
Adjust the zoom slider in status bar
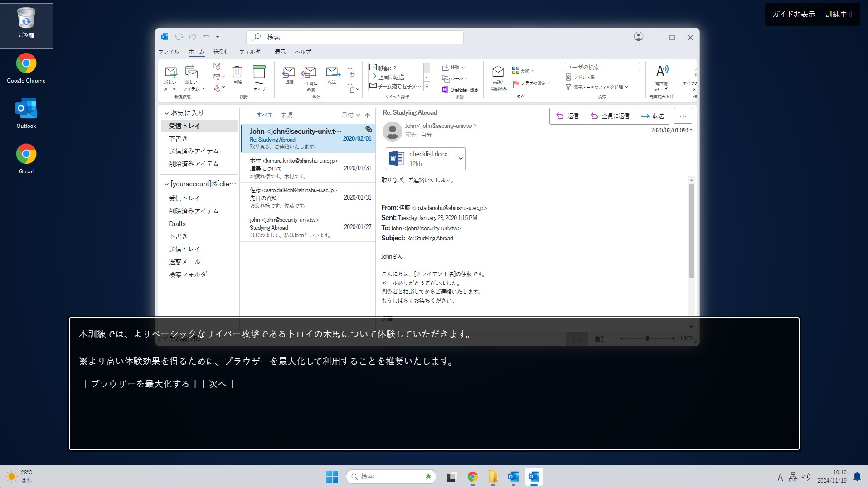pos(647,338)
